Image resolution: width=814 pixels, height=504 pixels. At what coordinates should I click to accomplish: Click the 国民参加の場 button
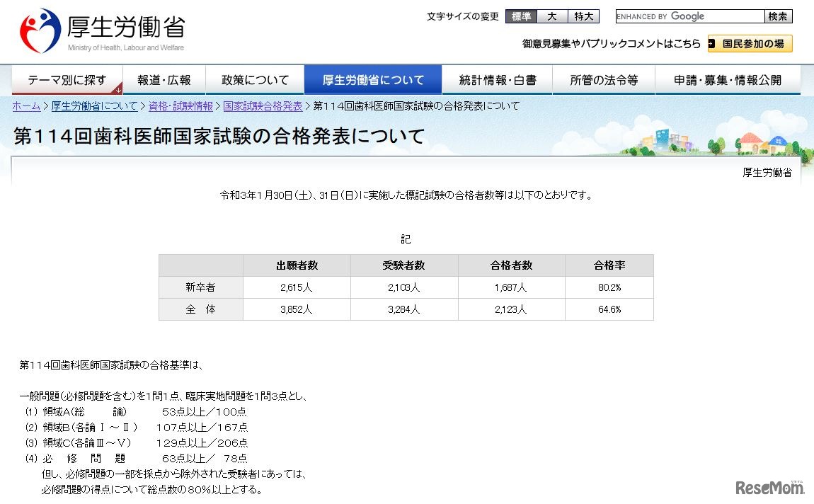click(750, 43)
